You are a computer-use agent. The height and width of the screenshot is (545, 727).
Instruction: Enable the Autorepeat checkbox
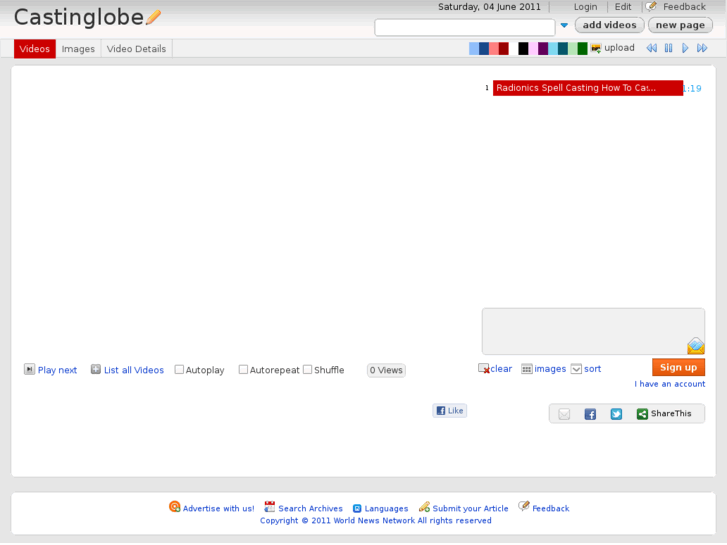click(x=243, y=370)
